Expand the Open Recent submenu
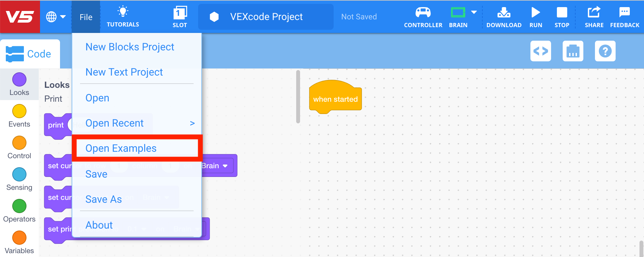This screenshot has width=644, height=257. click(115, 123)
